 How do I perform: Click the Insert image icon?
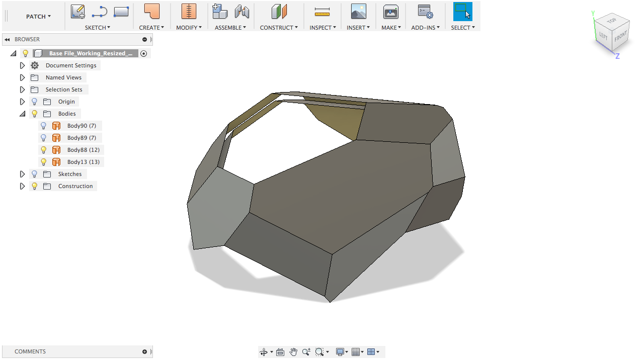[x=358, y=12]
